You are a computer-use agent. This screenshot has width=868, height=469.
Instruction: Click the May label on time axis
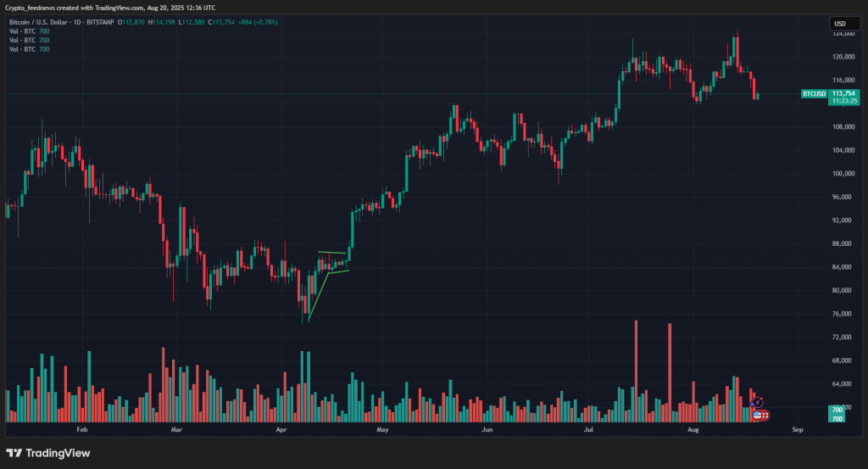click(x=382, y=430)
